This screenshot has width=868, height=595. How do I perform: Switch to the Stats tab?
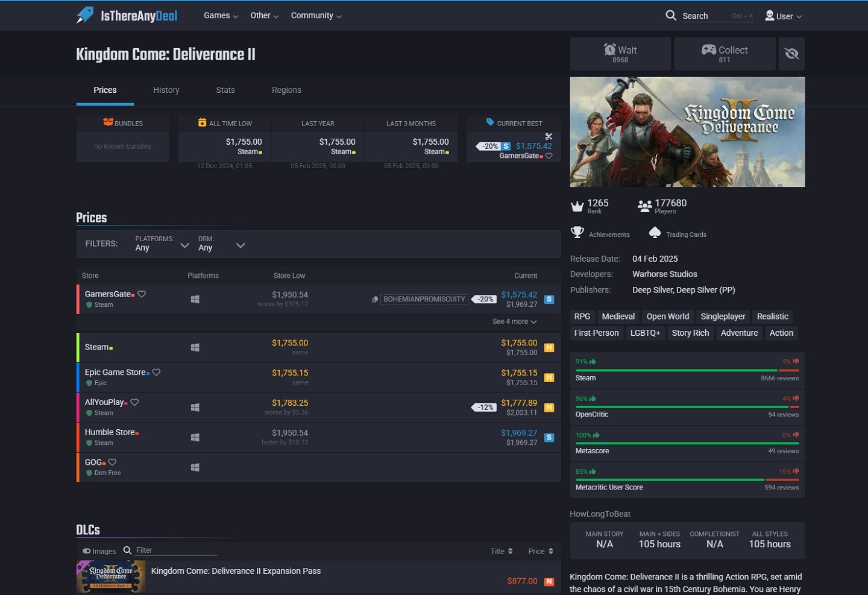pyautogui.click(x=225, y=90)
